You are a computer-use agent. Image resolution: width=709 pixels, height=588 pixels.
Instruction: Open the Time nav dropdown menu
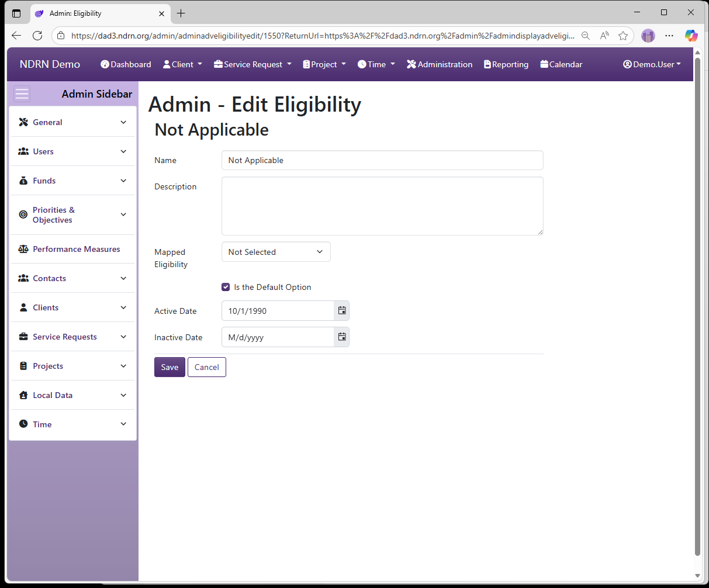(x=376, y=64)
